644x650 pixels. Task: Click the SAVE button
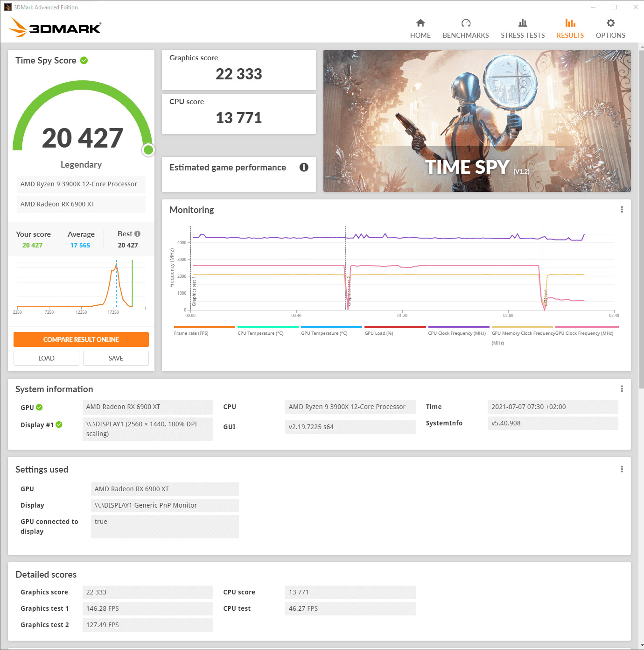point(116,358)
